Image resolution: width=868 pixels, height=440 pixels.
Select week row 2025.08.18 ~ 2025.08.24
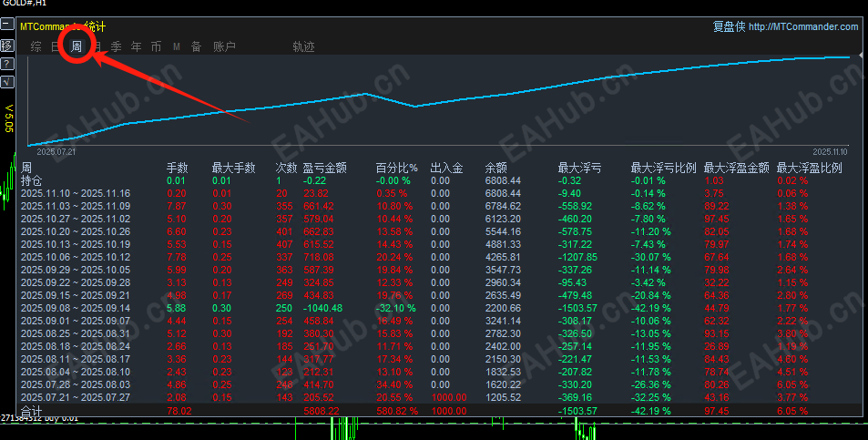(x=76, y=346)
